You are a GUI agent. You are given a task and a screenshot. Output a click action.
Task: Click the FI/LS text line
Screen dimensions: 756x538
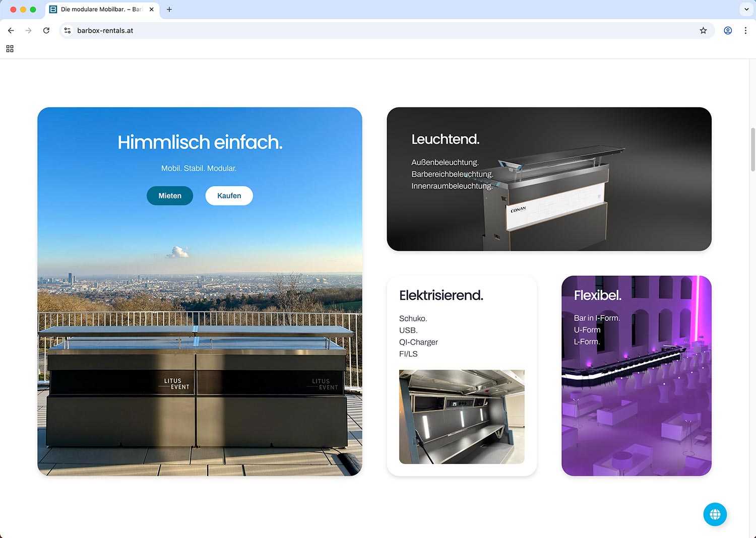pyautogui.click(x=408, y=354)
